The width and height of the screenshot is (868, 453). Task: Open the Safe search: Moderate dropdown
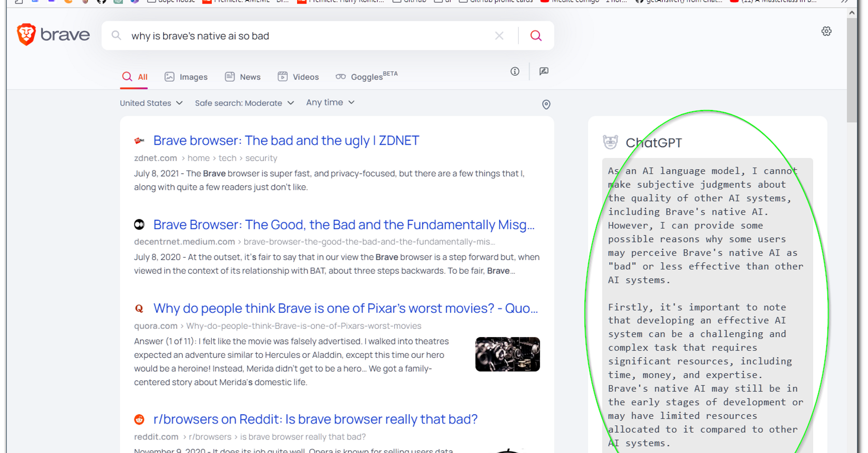click(244, 103)
